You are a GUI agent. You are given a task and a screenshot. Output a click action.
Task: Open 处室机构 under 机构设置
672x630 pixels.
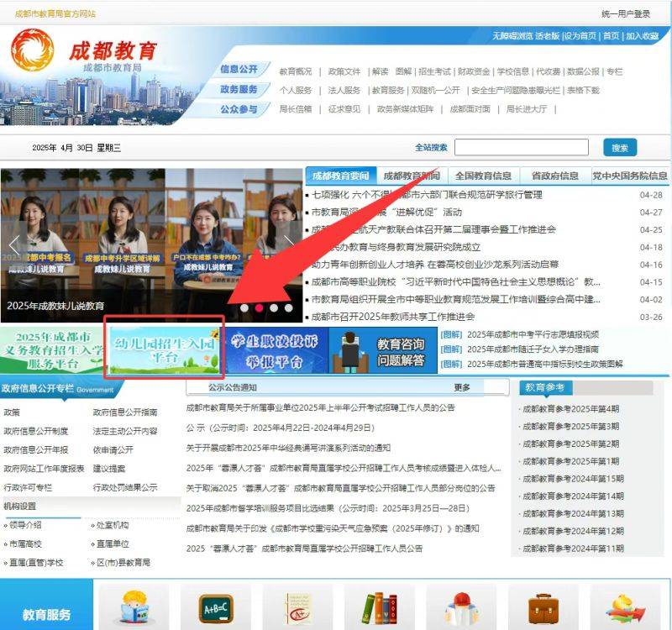click(x=113, y=525)
